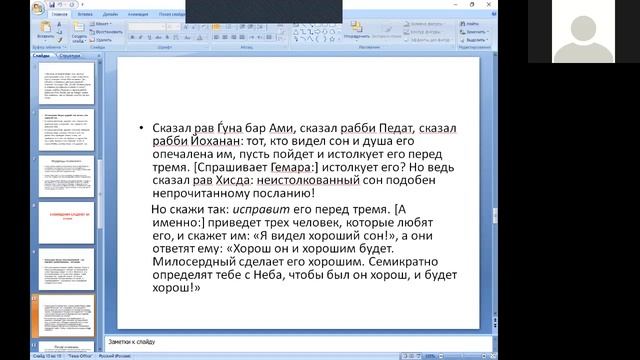Image resolution: width=640 pixels, height=360 pixels.
Task: Click the Copy icon in clipboard group
Action: click(60, 32)
